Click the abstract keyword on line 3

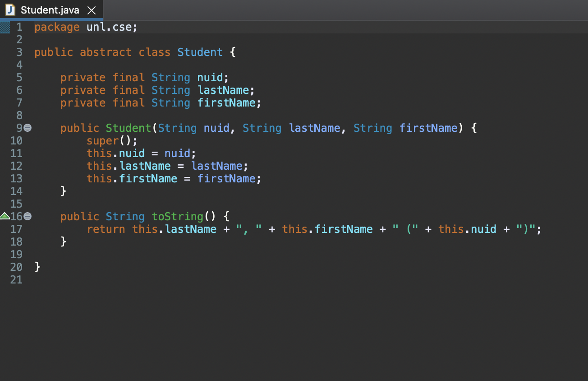coord(105,52)
